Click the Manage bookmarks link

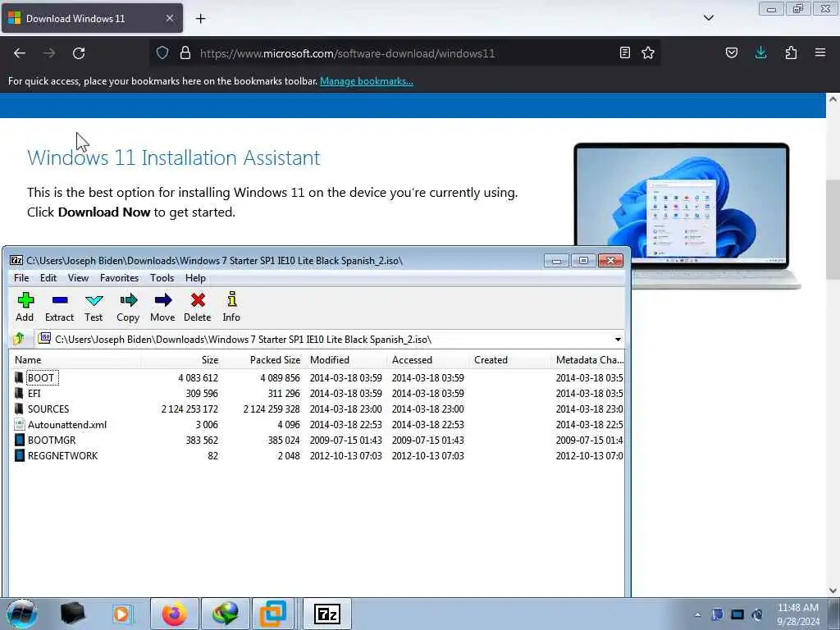coord(367,81)
